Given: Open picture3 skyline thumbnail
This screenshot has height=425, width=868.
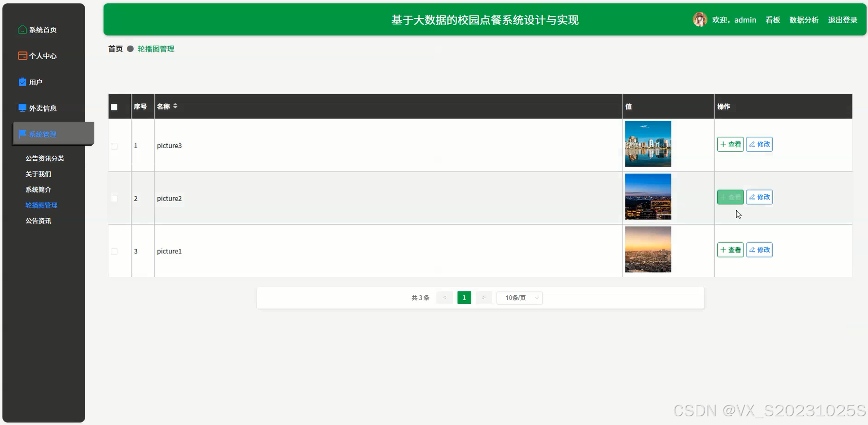Looking at the screenshot, I should point(648,144).
